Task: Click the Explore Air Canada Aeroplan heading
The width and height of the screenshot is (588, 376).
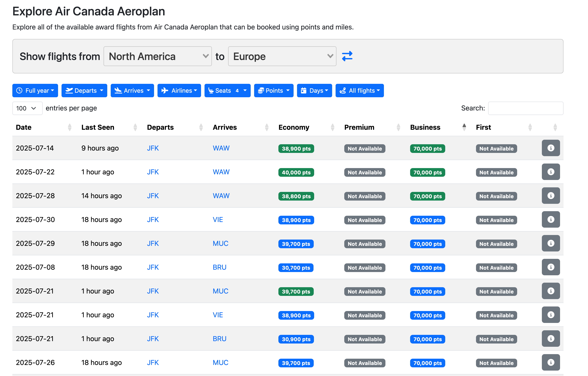Action: point(89,11)
